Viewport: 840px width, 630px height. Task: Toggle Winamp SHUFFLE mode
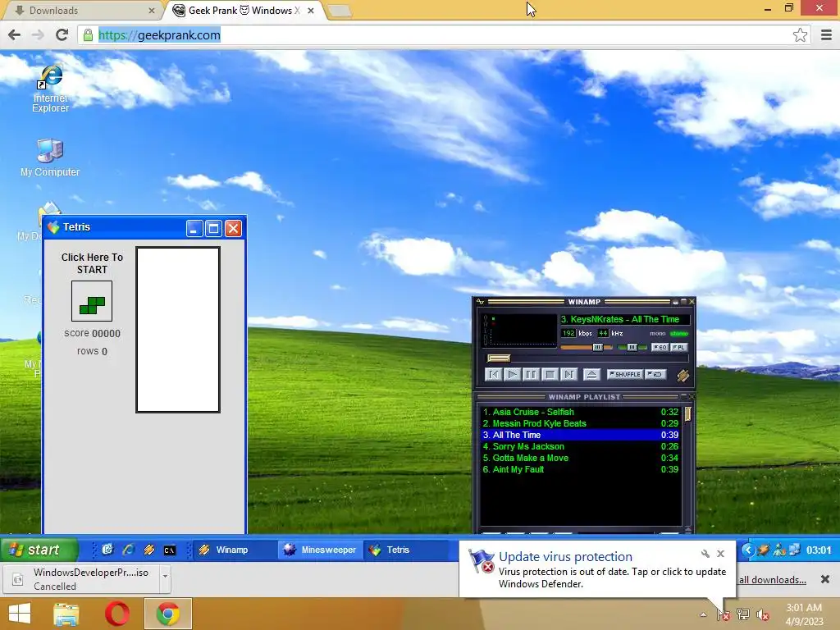(x=624, y=374)
